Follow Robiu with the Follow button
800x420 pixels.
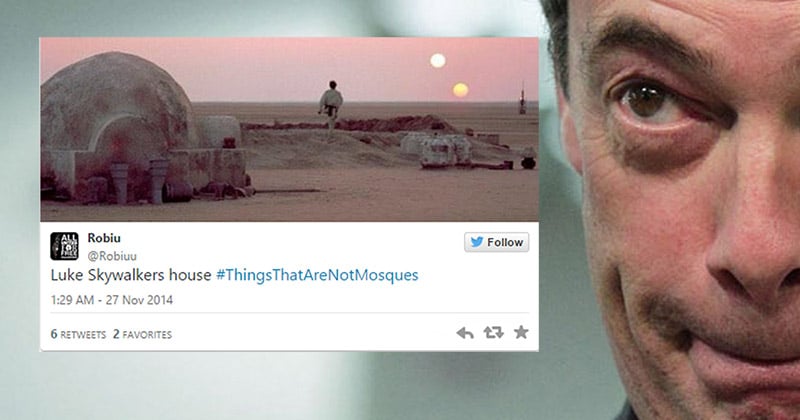click(x=496, y=242)
